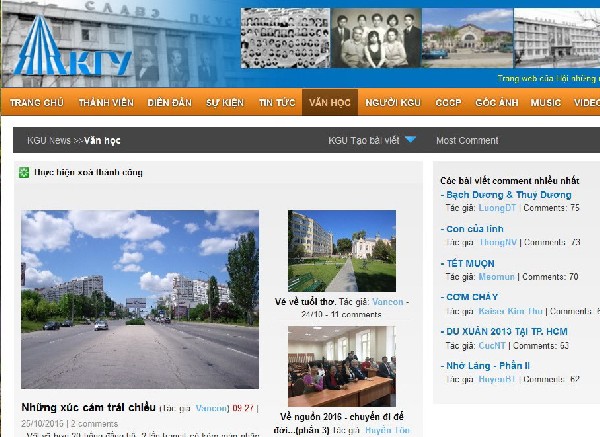Click the KGU logo in header
Viewport: 600px width, 437px height.
(x=73, y=46)
